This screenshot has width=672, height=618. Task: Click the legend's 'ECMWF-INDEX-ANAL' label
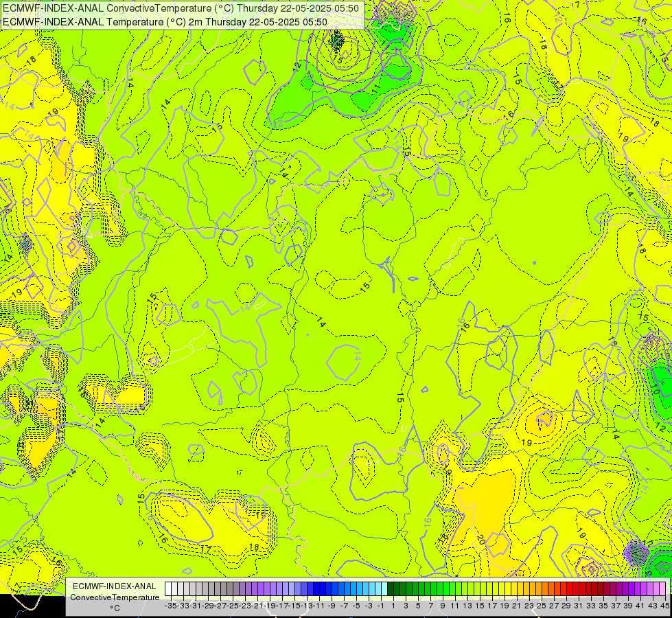point(115,586)
